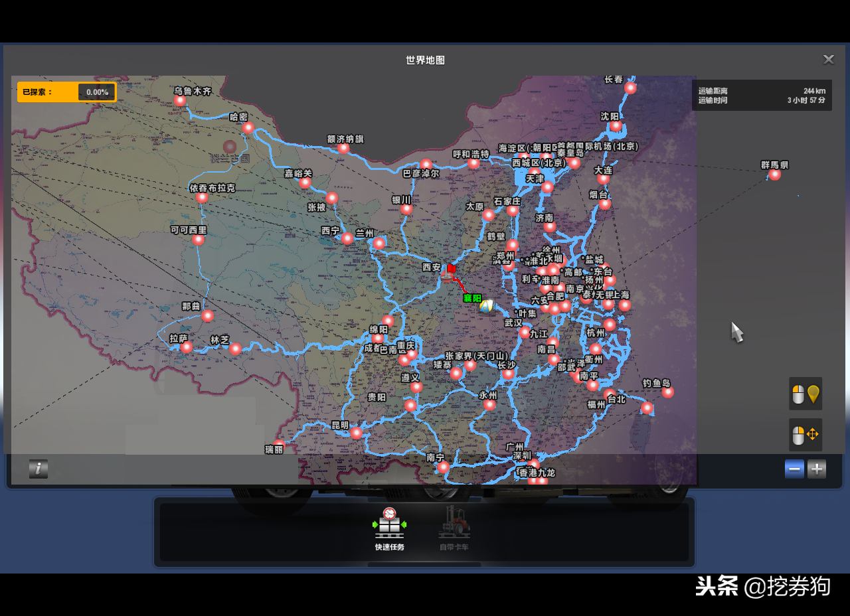Click the 昆明 city marker

356,433
